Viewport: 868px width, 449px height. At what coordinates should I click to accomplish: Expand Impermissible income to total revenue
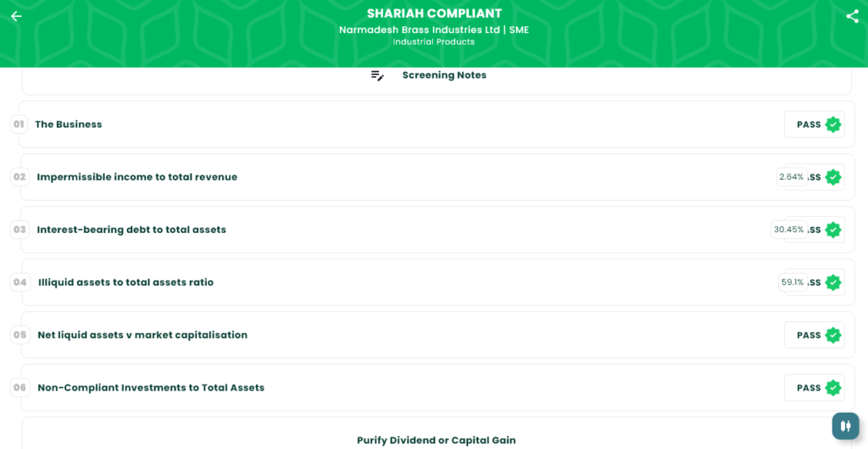pyautogui.click(x=137, y=177)
